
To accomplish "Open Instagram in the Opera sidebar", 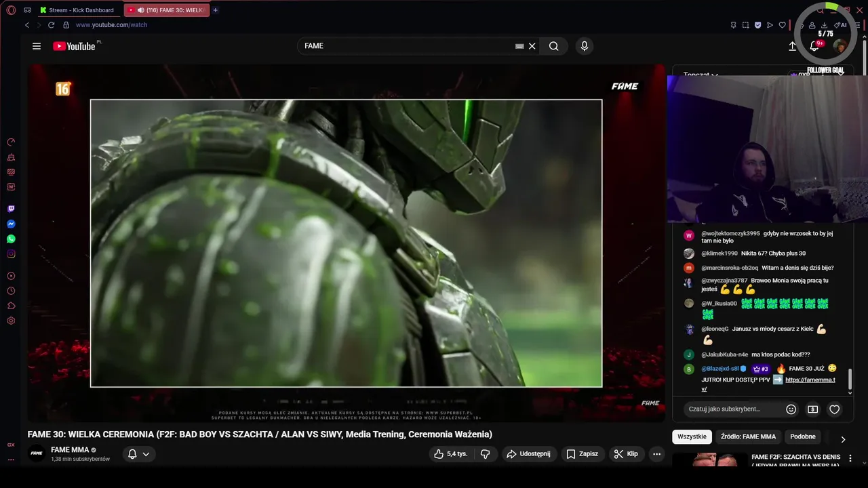I will click(x=11, y=254).
